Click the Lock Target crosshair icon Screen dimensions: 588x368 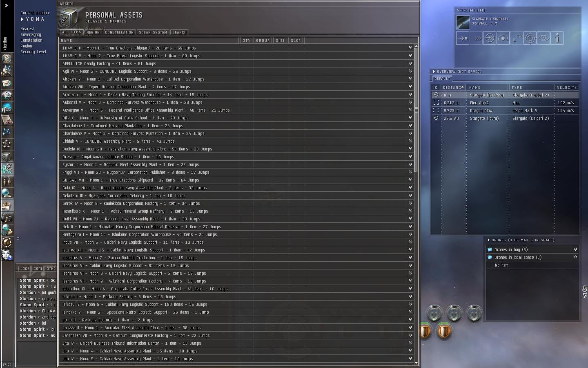530,38
